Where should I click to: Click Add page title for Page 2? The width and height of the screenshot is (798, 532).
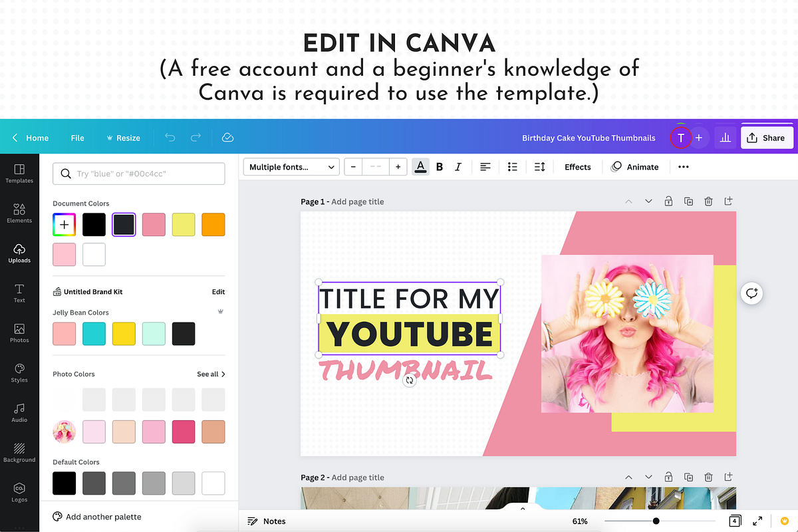point(358,477)
